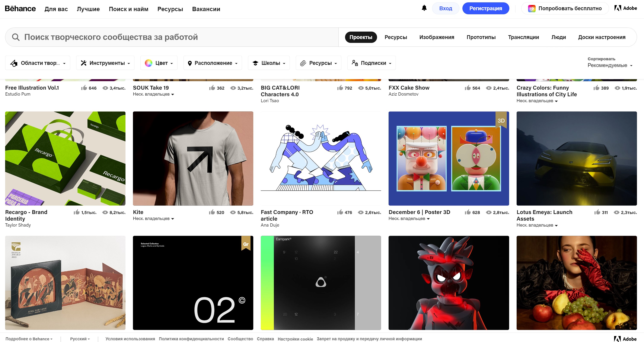Click the Behance logo
This screenshot has width=644, height=342.
tap(20, 8)
